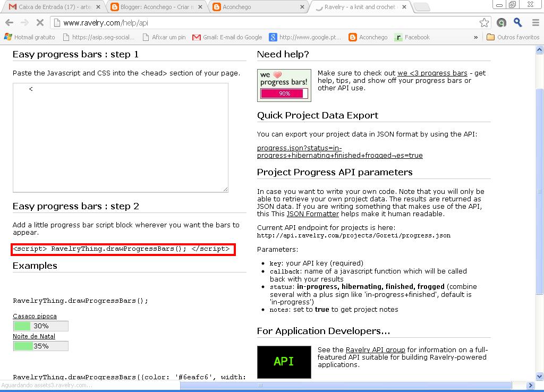Click the horizontal scrollbar thumb

point(345,386)
